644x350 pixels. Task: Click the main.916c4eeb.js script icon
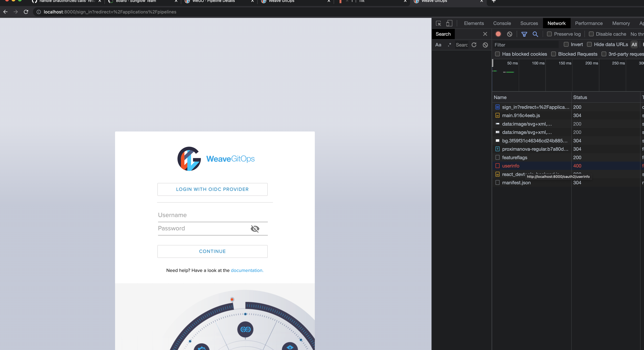497,115
